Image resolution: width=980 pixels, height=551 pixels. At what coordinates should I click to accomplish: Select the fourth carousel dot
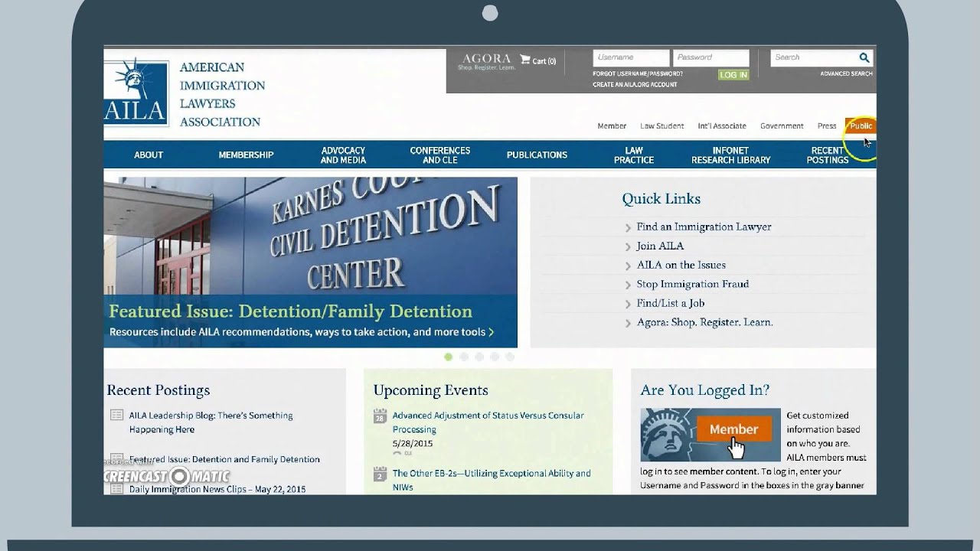(x=495, y=357)
